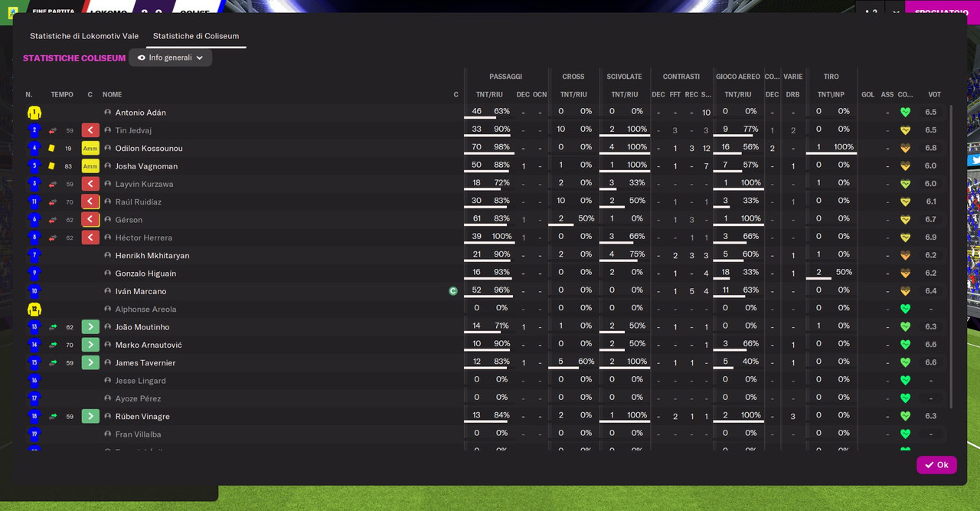This screenshot has width=980, height=511.
Task: Click the red substituted-off box for Tin Jedvaj
Action: pyautogui.click(x=90, y=130)
